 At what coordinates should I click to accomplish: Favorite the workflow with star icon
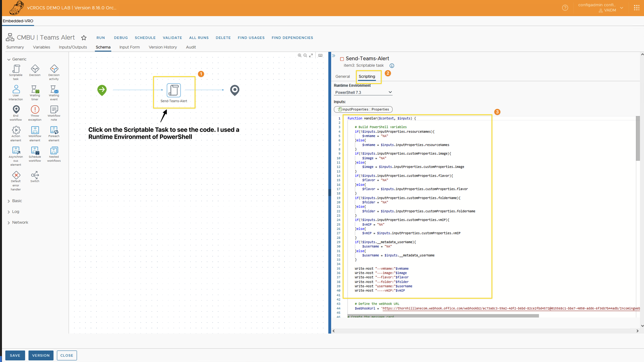[84, 38]
